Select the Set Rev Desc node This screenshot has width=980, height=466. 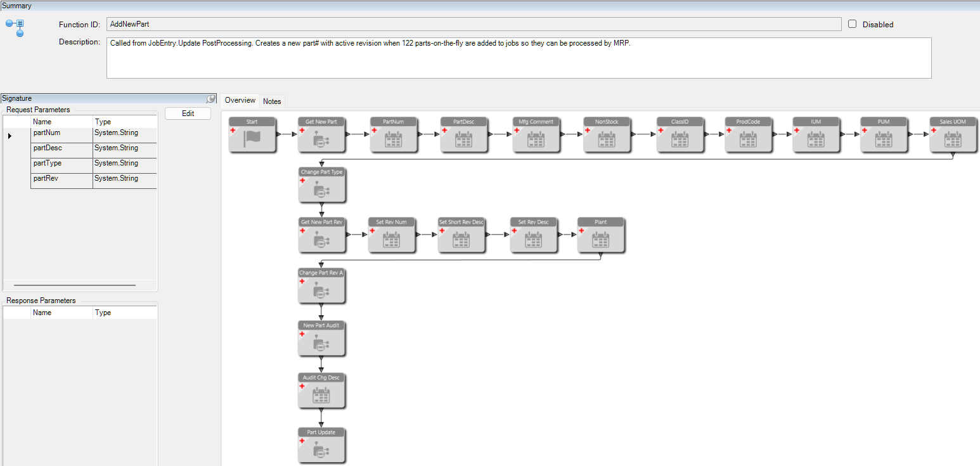pos(534,235)
